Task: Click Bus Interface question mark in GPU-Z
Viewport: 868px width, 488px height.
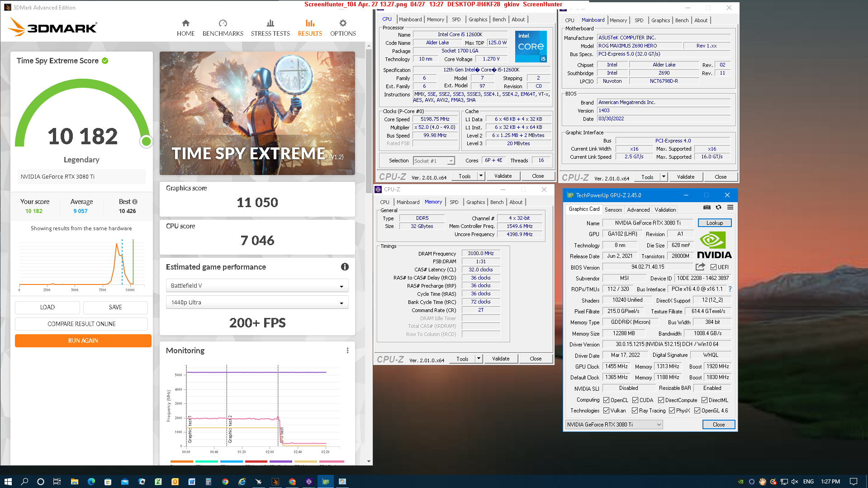Action: [730, 289]
